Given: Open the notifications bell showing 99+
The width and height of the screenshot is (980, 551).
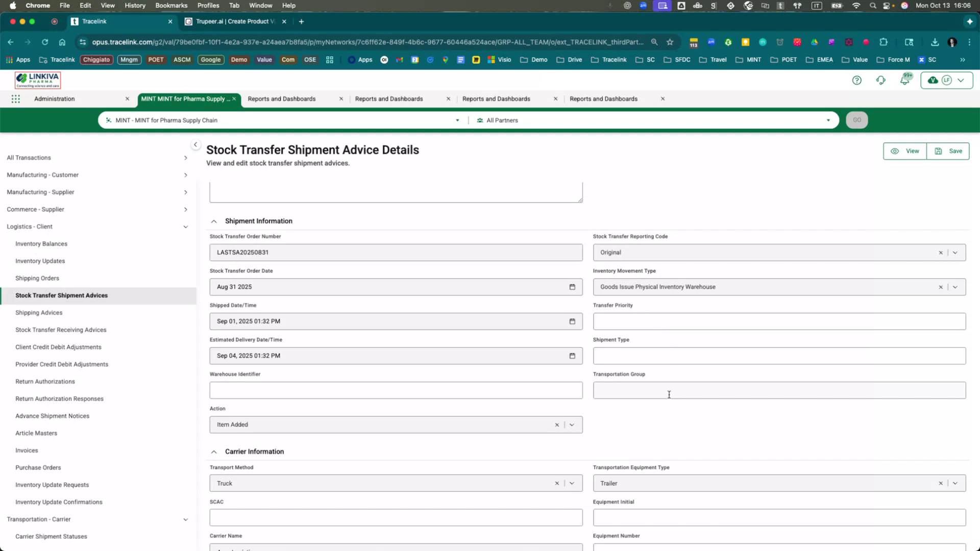Looking at the screenshot, I should point(904,80).
